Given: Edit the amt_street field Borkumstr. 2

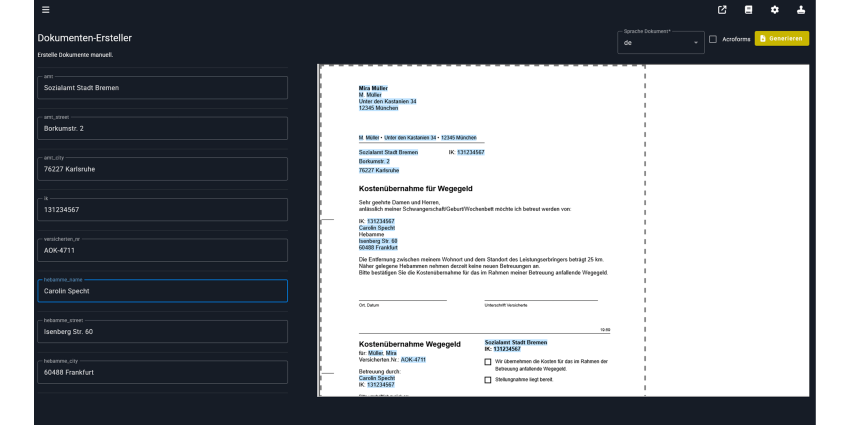Looking at the screenshot, I should pyautogui.click(x=163, y=128).
